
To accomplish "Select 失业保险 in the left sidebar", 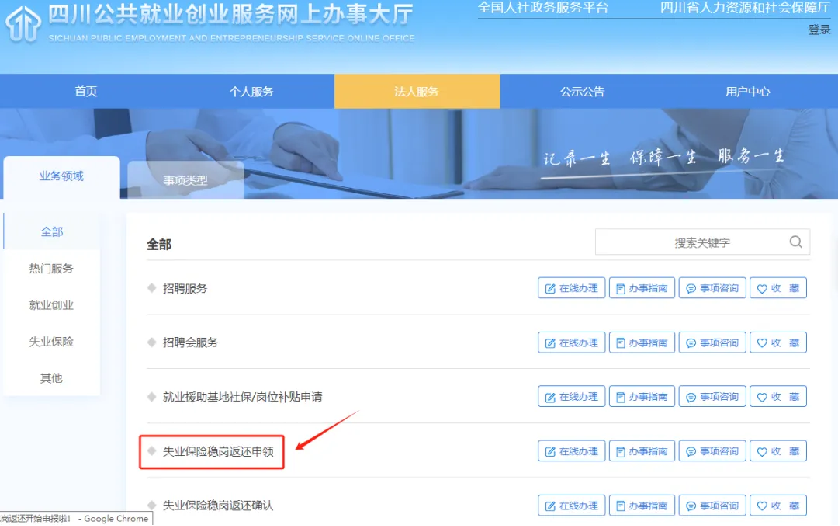I will click(51, 342).
